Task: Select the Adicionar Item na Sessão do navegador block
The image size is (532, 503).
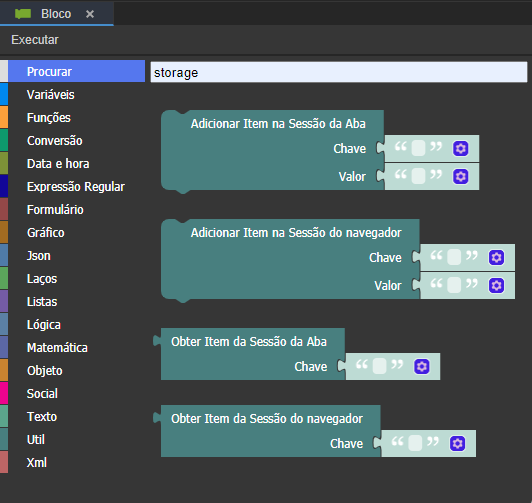Action: coord(296,233)
